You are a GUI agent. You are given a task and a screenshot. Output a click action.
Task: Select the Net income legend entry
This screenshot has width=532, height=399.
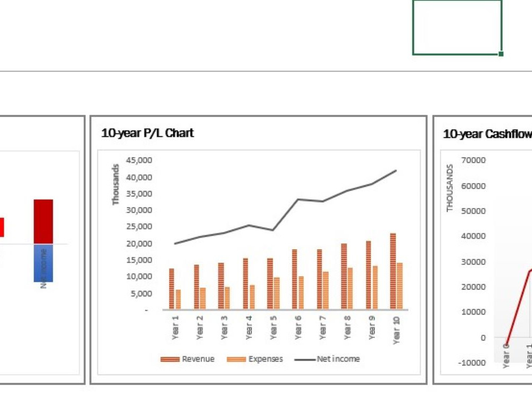click(327, 359)
